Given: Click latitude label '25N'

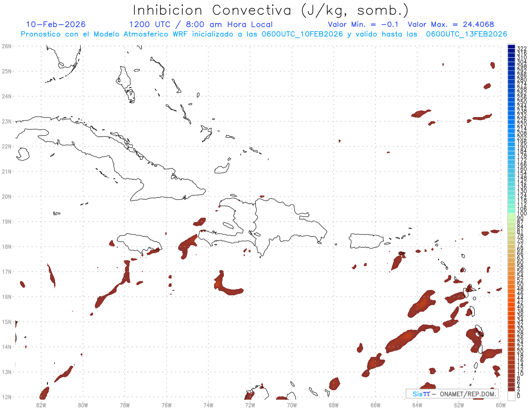Looking at the screenshot, I should 7,71.
